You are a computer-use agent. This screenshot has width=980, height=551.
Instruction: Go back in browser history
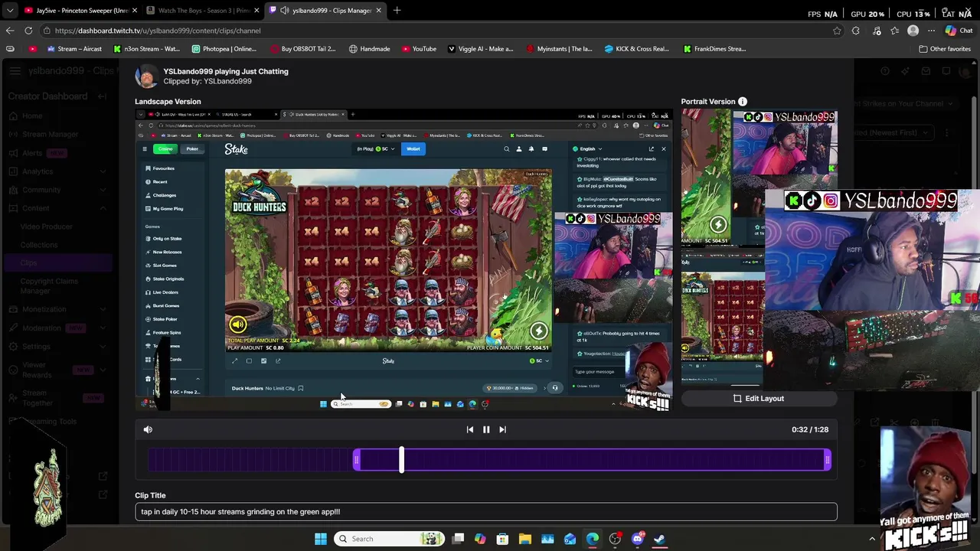coord(10,31)
